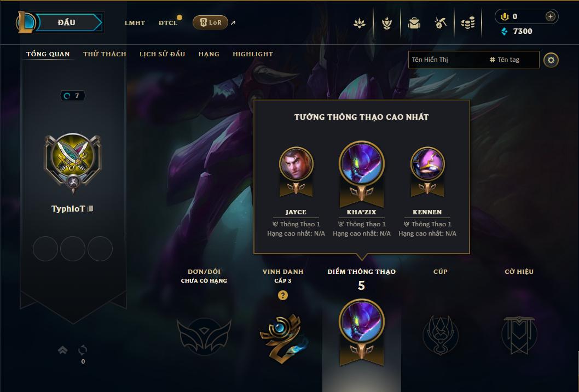Open the Store coins icon
The image size is (579, 392).
tap(468, 23)
